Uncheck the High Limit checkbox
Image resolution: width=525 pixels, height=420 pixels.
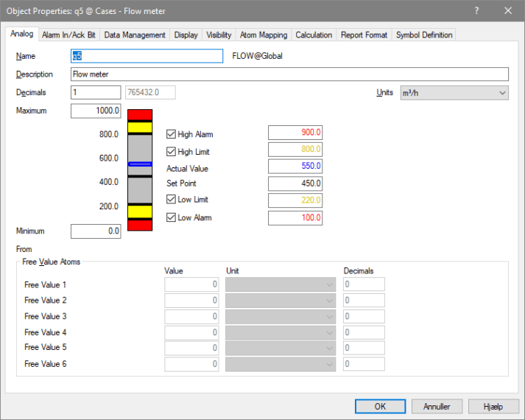point(172,152)
